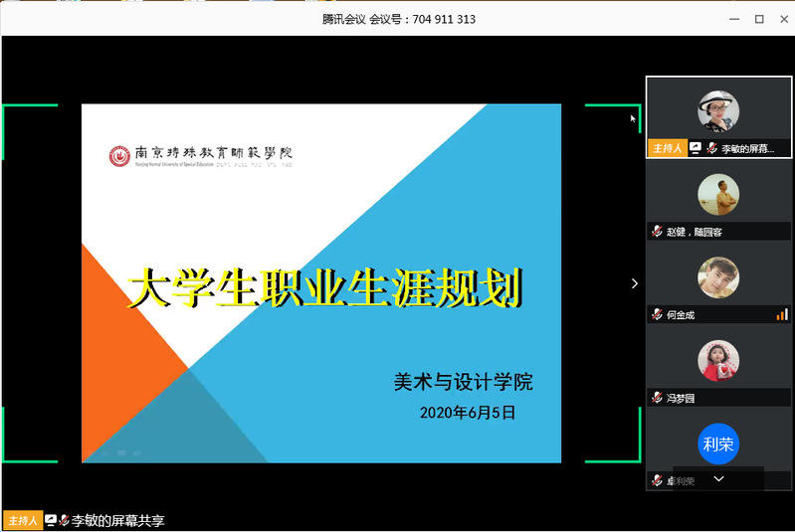Click screen share icon in host's name bar

696,148
